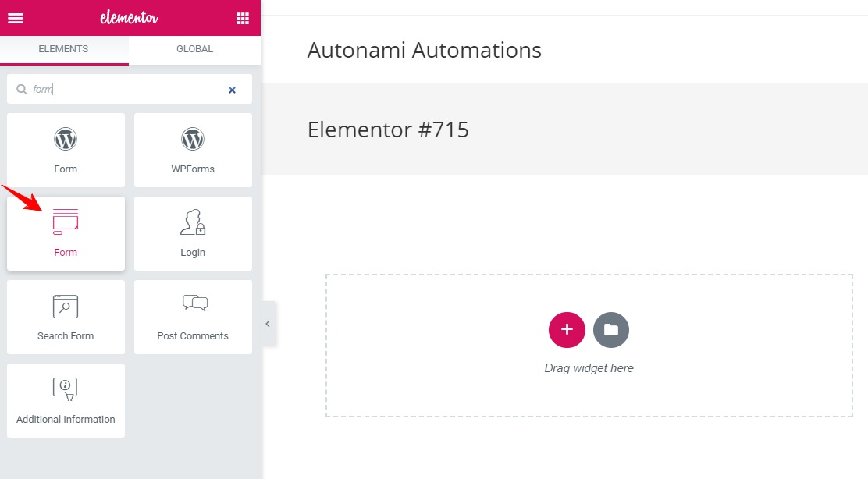
Task: Select the Login widget
Action: point(193,233)
